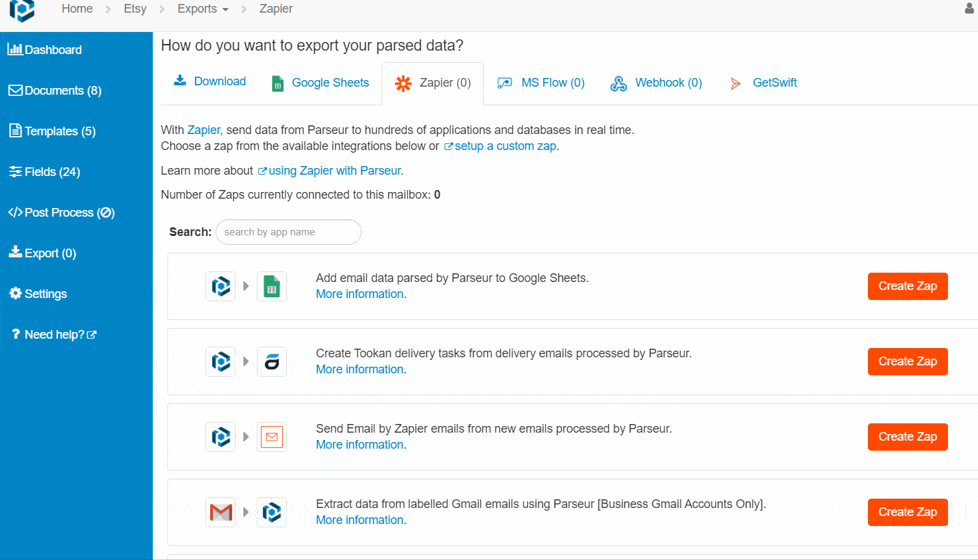Click the user profile icon top right
Screen dimensions: 978x560
point(969,9)
